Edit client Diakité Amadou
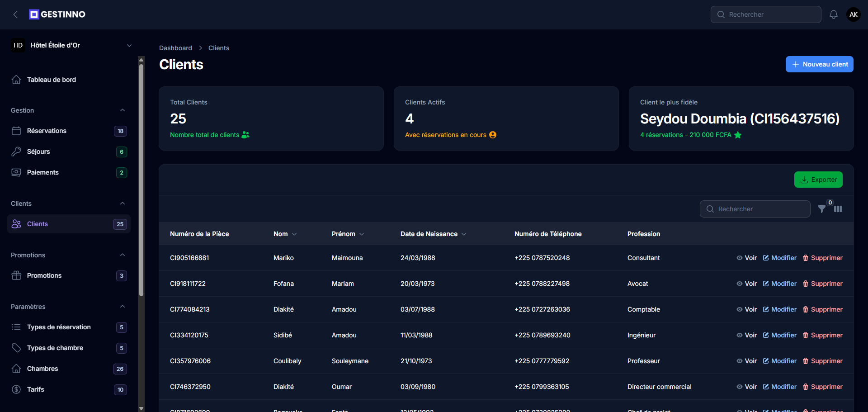The height and width of the screenshot is (412, 868). [780, 309]
